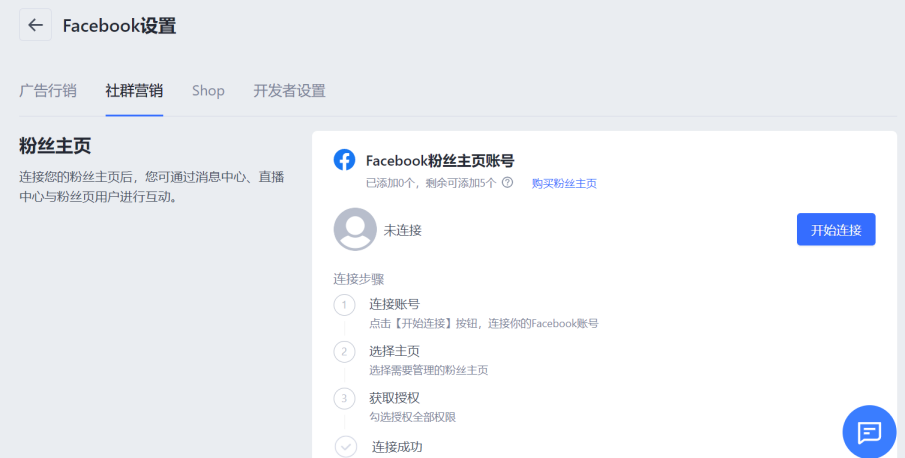The width and height of the screenshot is (905, 458).
Task: Click the Facebook logo icon
Action: [x=345, y=160]
